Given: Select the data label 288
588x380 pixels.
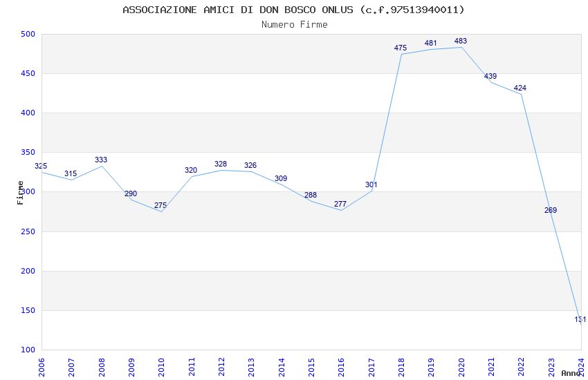Looking at the screenshot, I should [311, 195].
